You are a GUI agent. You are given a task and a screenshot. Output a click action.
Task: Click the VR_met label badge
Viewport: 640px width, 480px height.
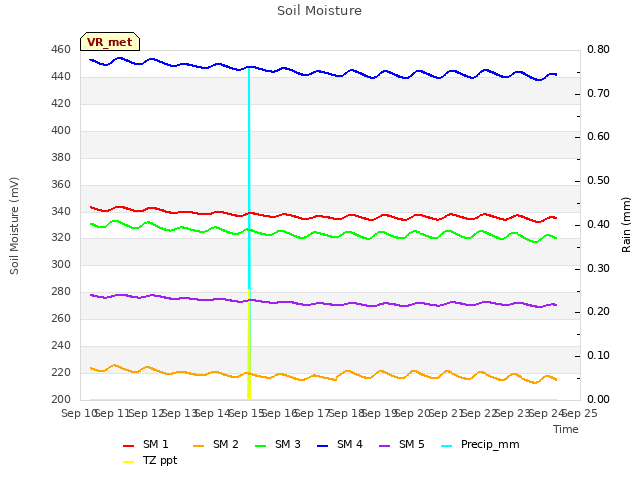click(110, 42)
